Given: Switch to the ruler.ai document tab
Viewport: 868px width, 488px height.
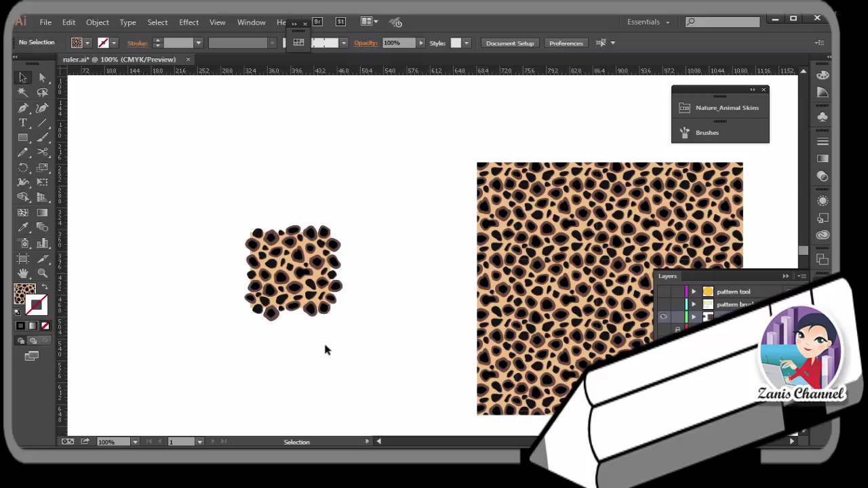Looking at the screenshot, I should (x=119, y=59).
